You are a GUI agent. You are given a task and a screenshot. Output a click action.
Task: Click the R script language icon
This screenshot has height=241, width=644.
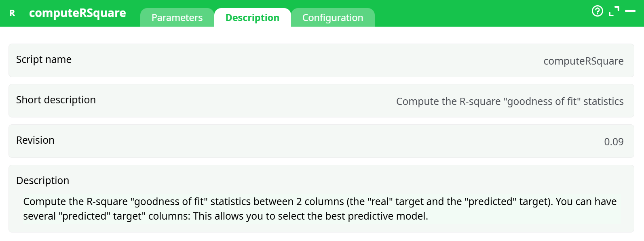(12, 13)
